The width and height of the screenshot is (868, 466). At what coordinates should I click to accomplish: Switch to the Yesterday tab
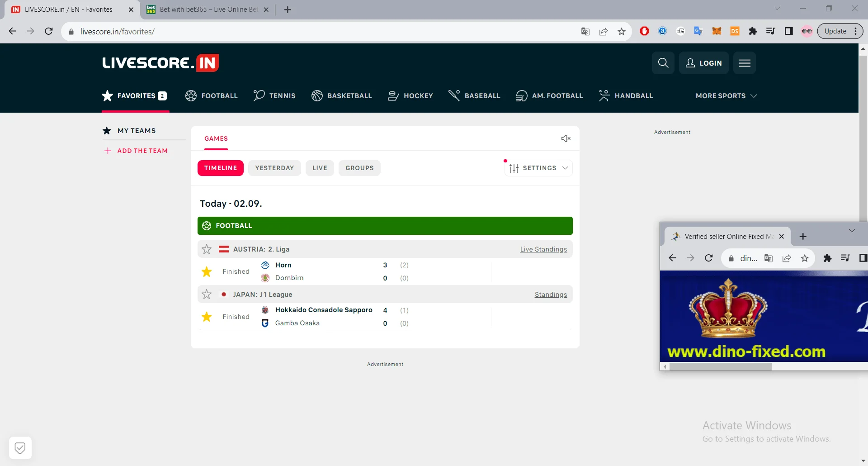tap(274, 168)
